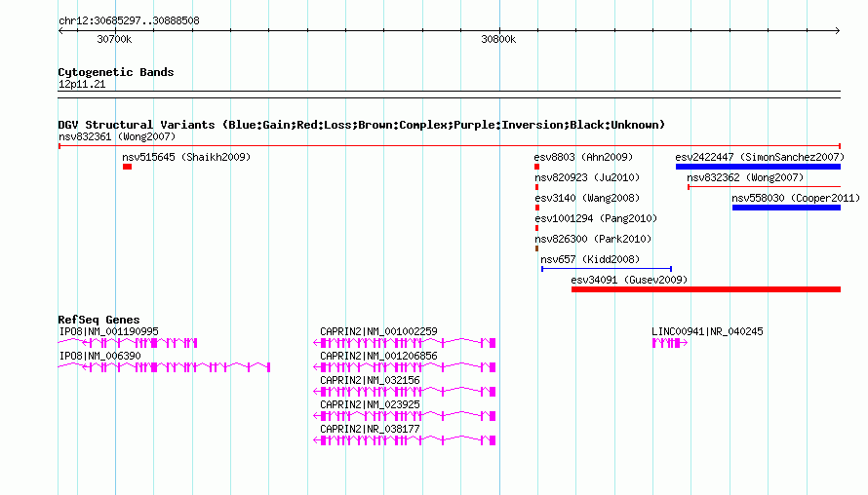The height and width of the screenshot is (495, 868).
Task: Select the CAPRIN2 NM_001002259 gene model glyph
Action: point(405,343)
